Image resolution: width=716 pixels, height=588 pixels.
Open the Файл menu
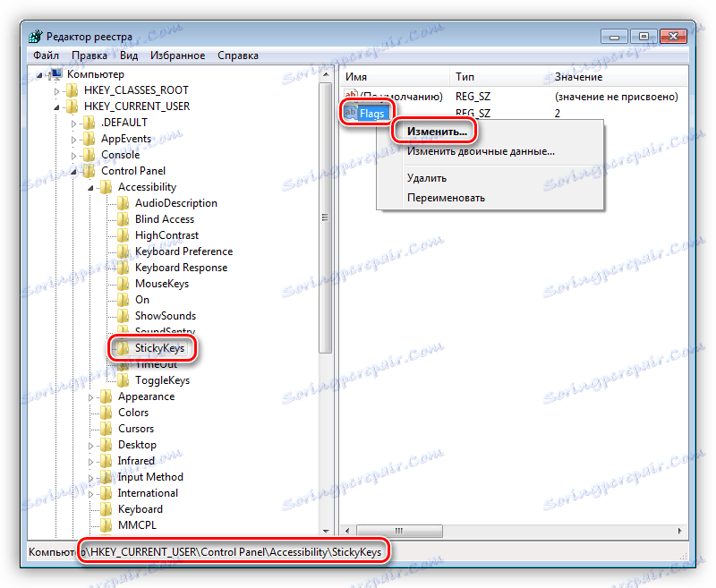point(46,55)
